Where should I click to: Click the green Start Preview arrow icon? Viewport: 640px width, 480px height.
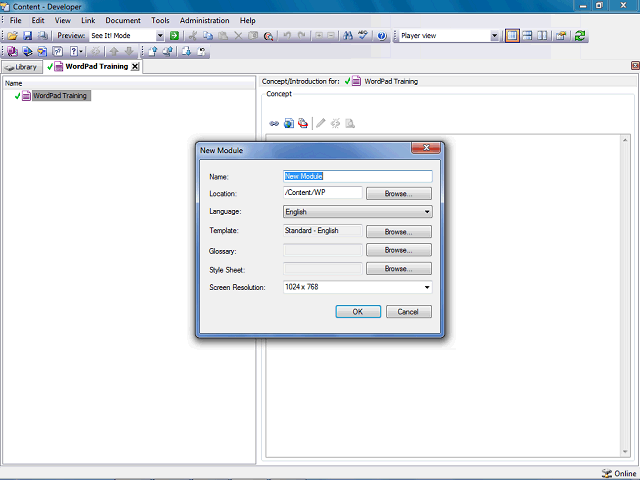pos(174,36)
